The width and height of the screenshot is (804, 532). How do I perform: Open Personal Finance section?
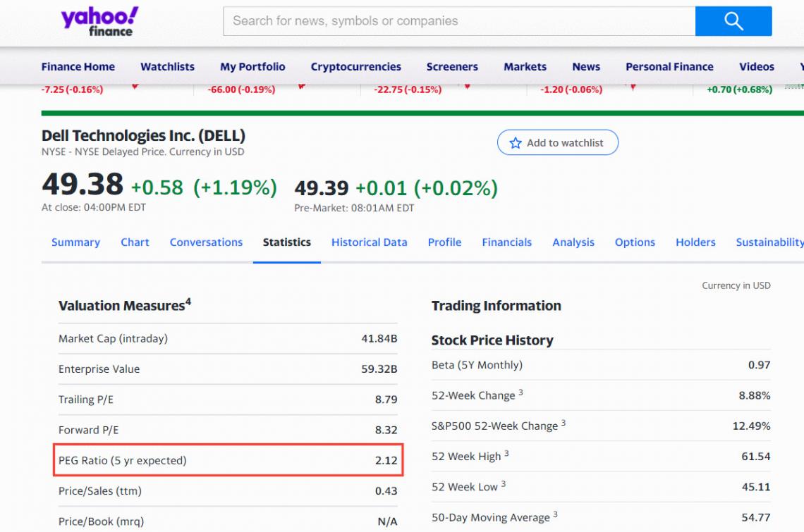[669, 67]
